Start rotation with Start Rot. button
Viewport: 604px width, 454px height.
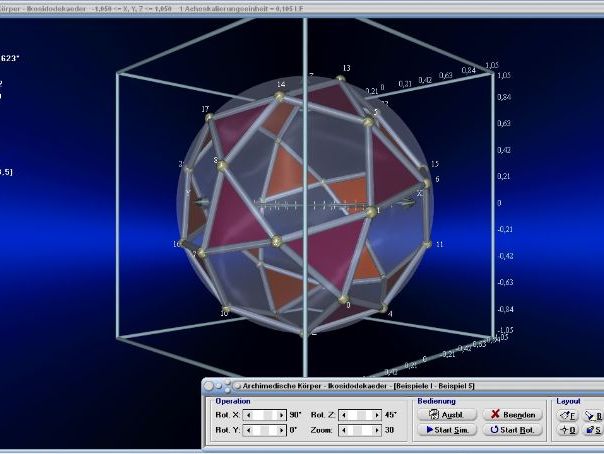(x=513, y=430)
